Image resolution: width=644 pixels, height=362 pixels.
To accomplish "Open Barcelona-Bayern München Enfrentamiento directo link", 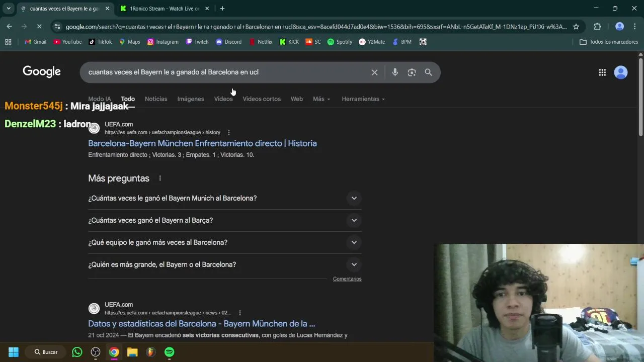I will [202, 143].
